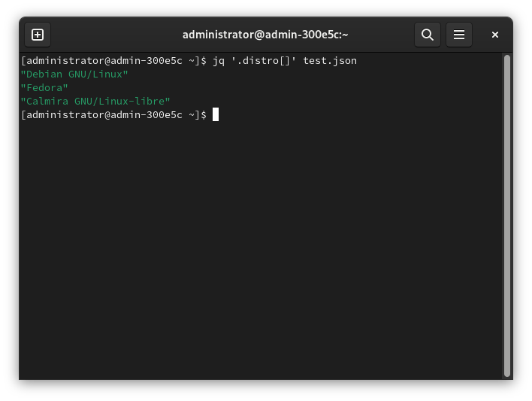Click the "Debian GNU/Linux" output line
Screen dimensions: 532x401
pyautogui.click(x=74, y=74)
